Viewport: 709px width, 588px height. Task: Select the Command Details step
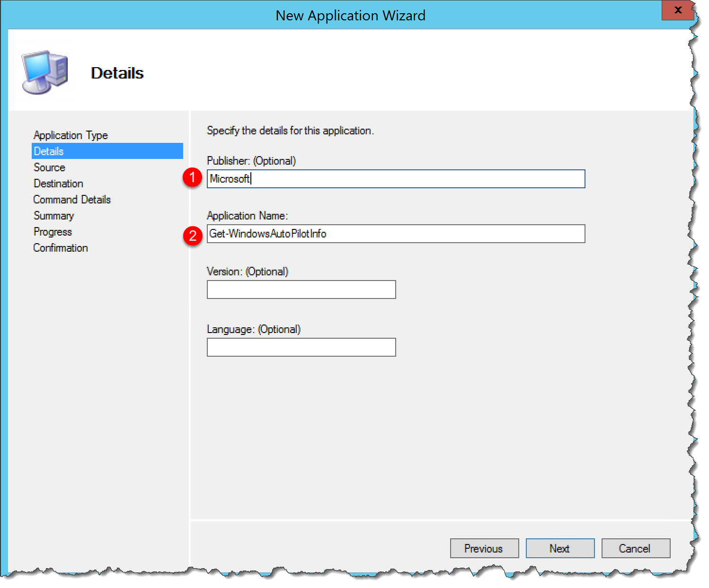[71, 199]
